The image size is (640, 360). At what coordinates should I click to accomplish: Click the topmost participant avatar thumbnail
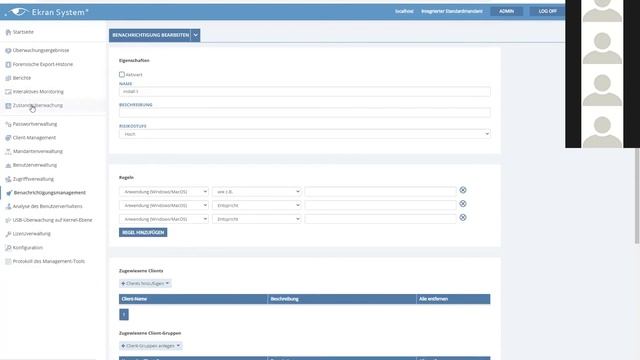pyautogui.click(x=602, y=10)
